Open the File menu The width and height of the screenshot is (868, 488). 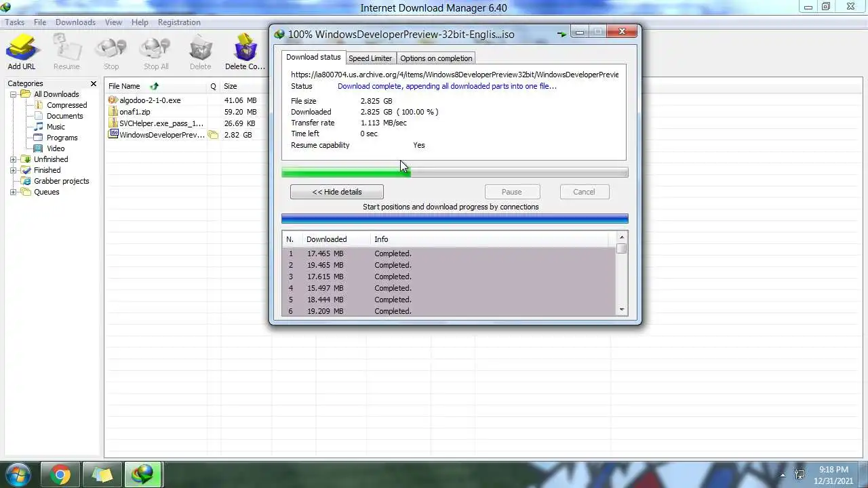click(x=40, y=22)
